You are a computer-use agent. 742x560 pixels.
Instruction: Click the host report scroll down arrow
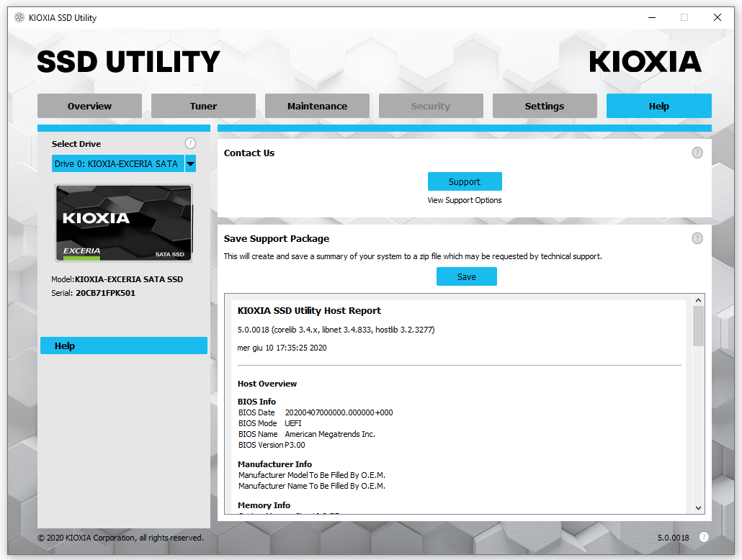[x=699, y=508]
